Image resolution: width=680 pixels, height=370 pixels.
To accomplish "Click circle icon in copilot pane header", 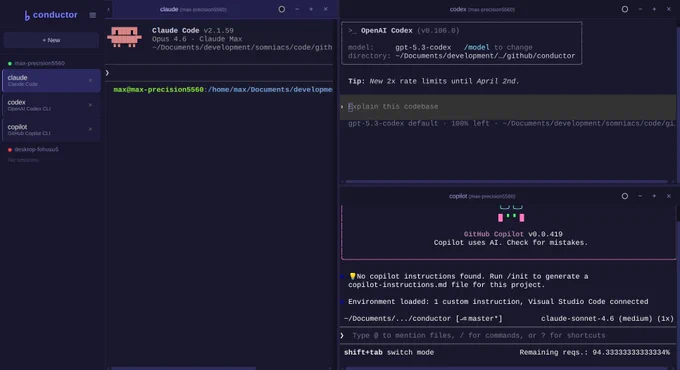I will click(624, 196).
